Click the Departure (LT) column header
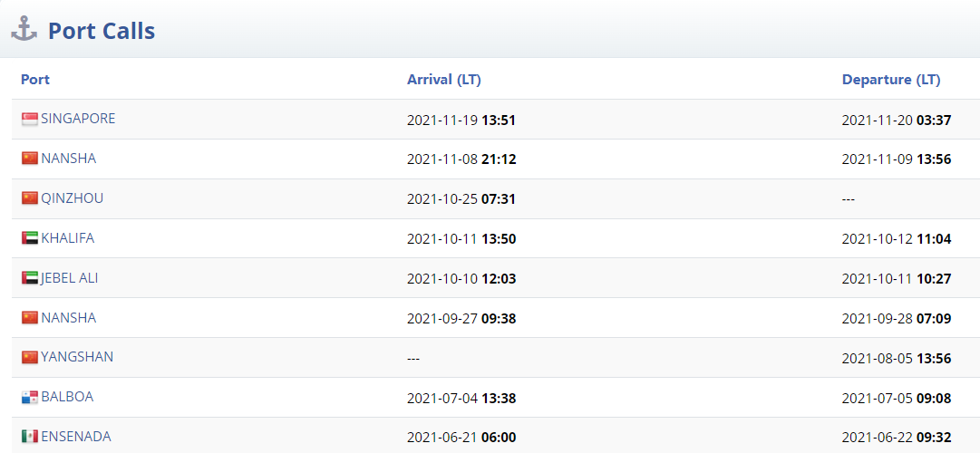This screenshot has width=980, height=453. [891, 80]
